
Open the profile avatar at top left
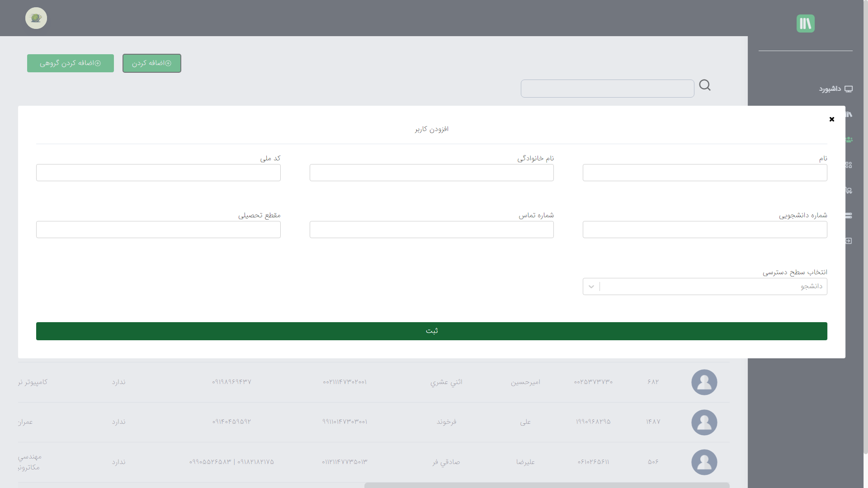[36, 18]
